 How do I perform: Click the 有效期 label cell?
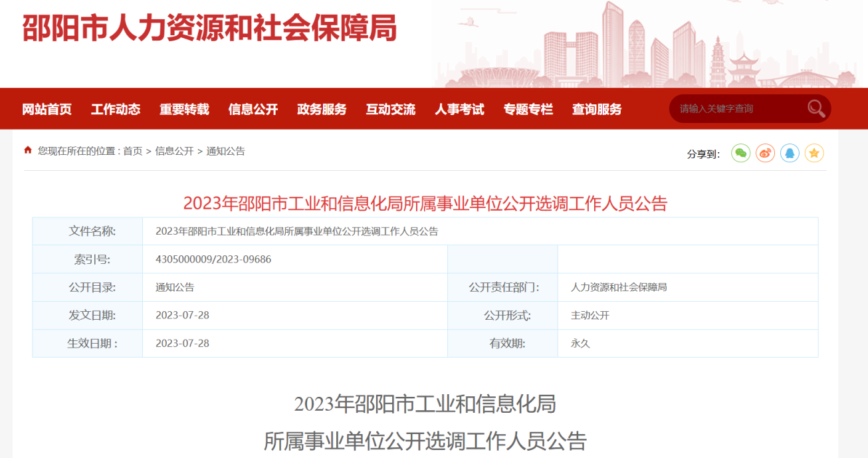pyautogui.click(x=503, y=343)
